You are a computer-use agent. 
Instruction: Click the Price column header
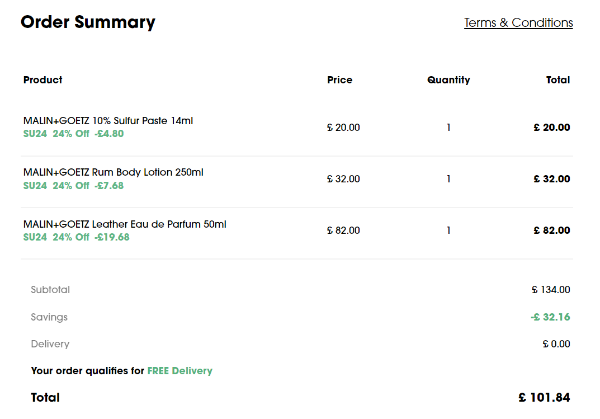coord(339,80)
